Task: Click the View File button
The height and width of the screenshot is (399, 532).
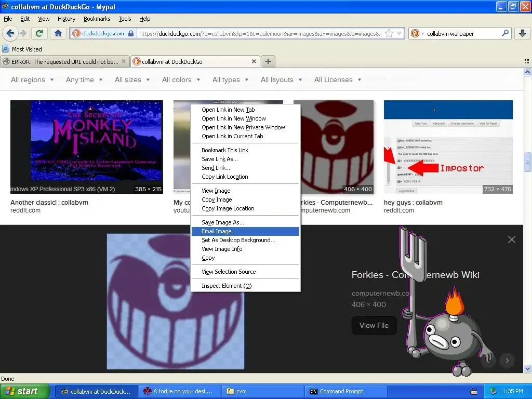Action: (x=374, y=325)
